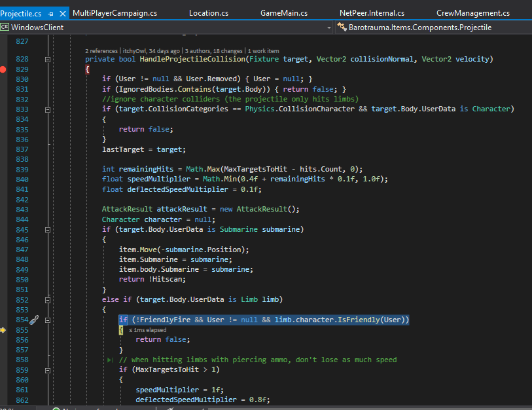Open the 1 work item CodeLens link
The width and height of the screenshot is (532, 410).
(x=264, y=51)
